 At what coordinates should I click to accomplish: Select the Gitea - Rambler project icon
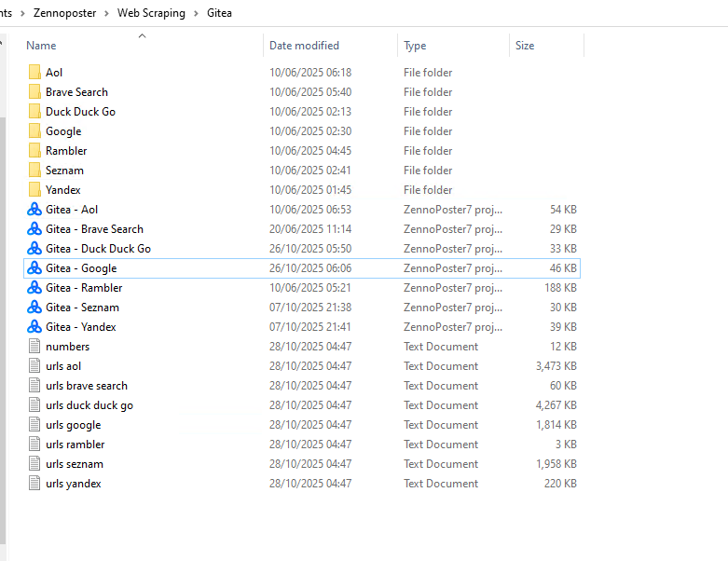(34, 288)
